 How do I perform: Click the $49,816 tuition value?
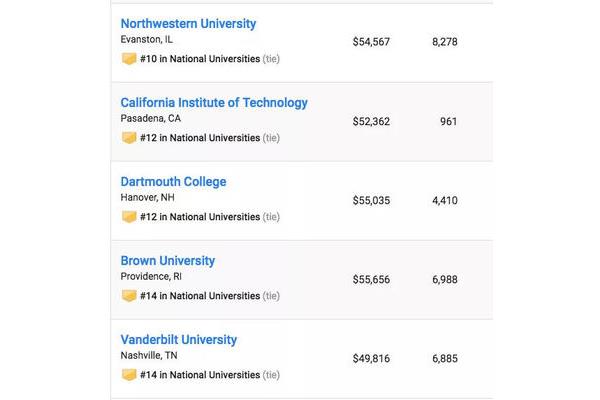[x=371, y=359]
